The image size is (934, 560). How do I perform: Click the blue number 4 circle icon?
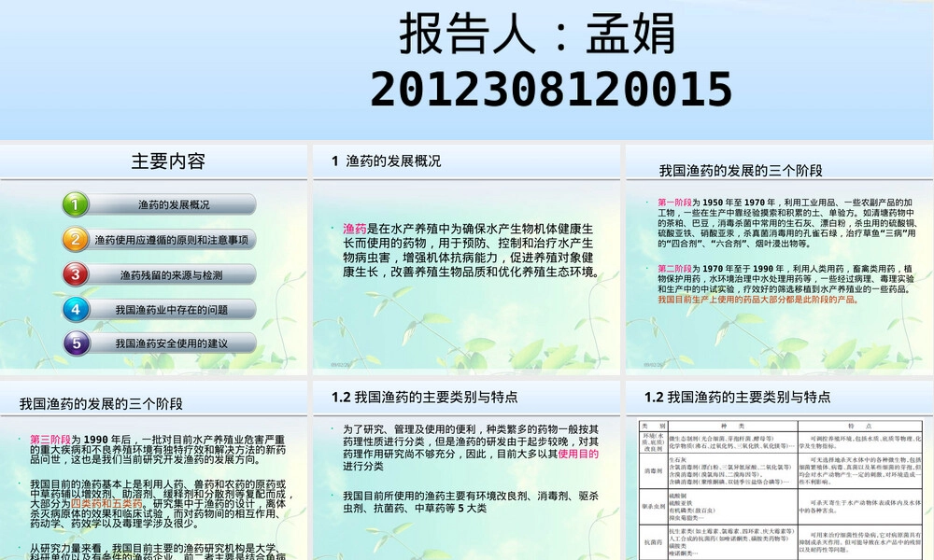[75, 310]
